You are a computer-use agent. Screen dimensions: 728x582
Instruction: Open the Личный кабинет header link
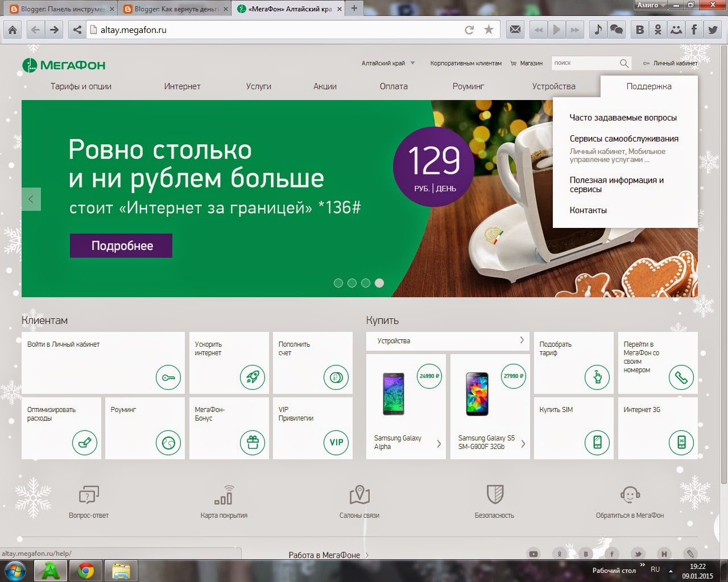tap(671, 63)
